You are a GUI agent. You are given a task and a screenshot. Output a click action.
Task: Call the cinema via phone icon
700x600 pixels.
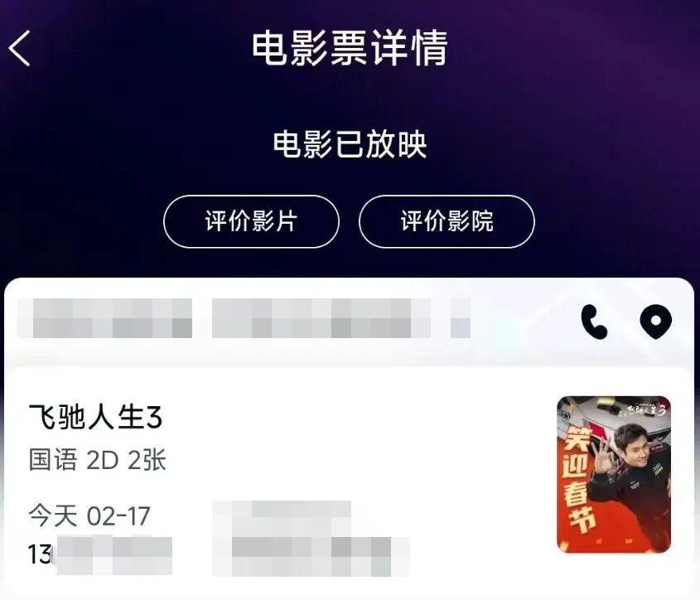pos(594,322)
